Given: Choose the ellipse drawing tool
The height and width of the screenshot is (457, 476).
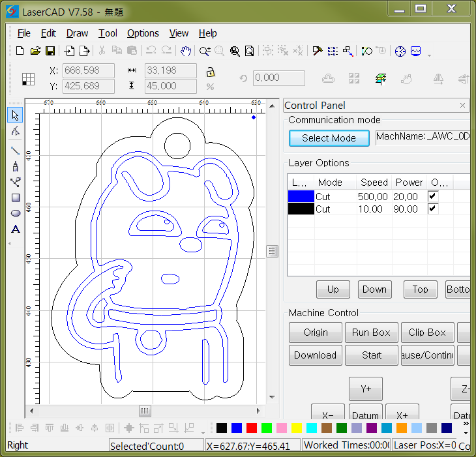Looking at the screenshot, I should (x=16, y=213).
